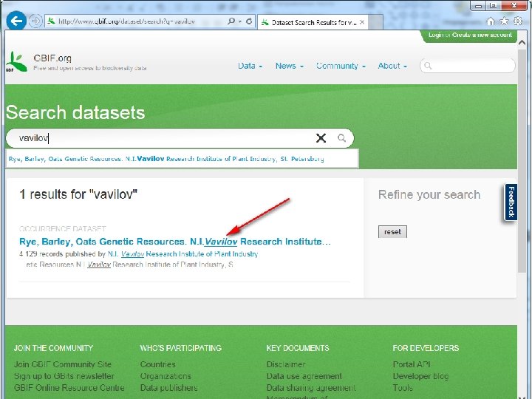
Task: Open the Data use agreement link
Action: coord(304,376)
